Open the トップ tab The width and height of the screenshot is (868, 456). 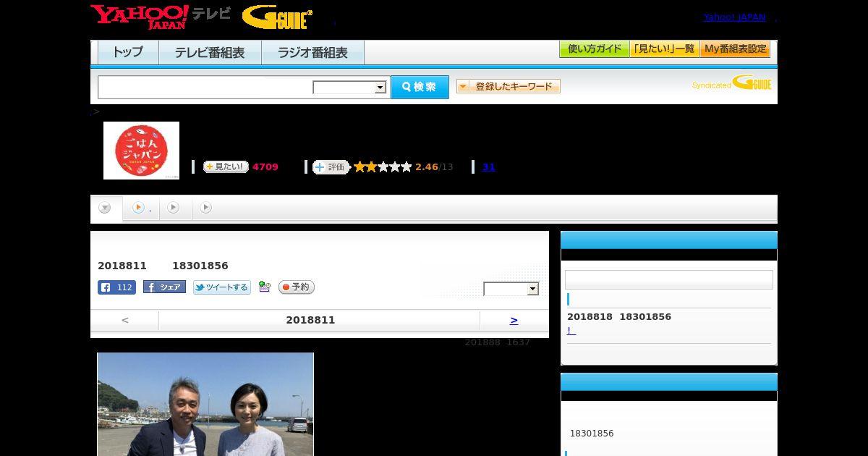pos(127,52)
